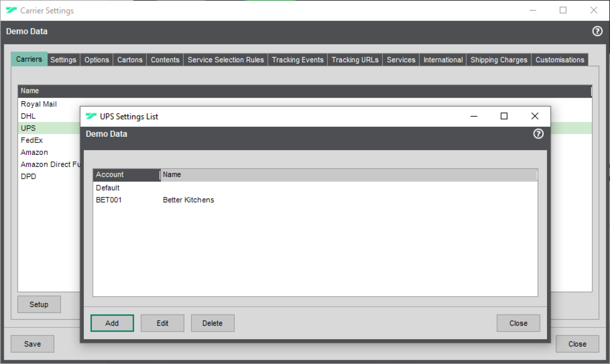Click carriers list Name column header

[305, 91]
